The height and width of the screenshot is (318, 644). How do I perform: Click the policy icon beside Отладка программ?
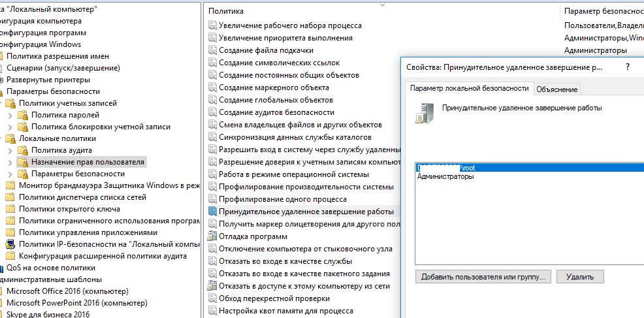tap(212, 236)
